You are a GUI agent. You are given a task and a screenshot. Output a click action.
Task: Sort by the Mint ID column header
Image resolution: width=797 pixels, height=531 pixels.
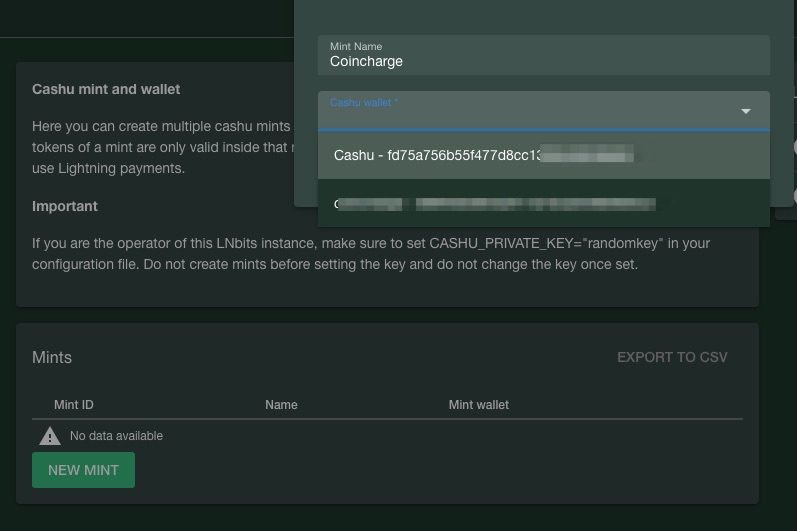tap(74, 405)
